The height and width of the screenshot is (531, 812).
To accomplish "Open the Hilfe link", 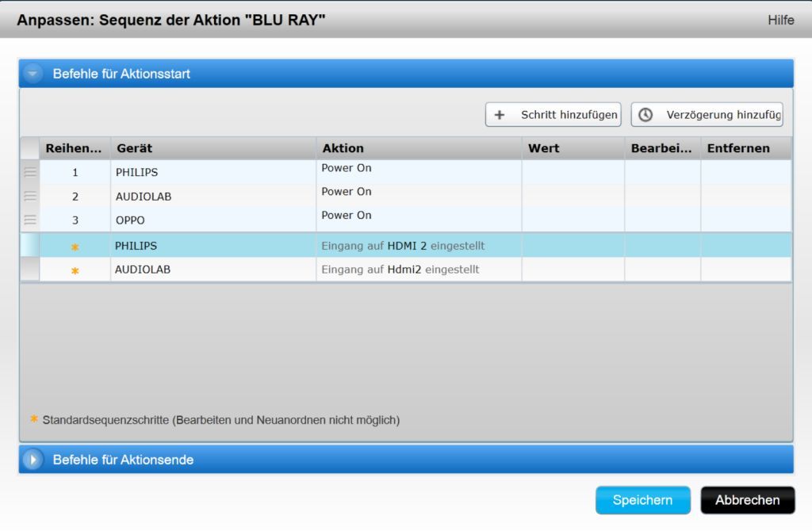I will pos(780,20).
